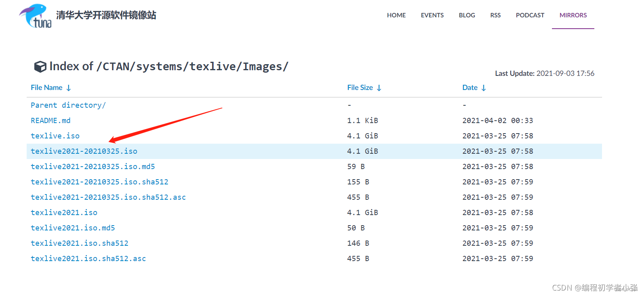This screenshot has height=295, width=644.
Task: Click the 146 B file size value
Action: [x=358, y=243]
